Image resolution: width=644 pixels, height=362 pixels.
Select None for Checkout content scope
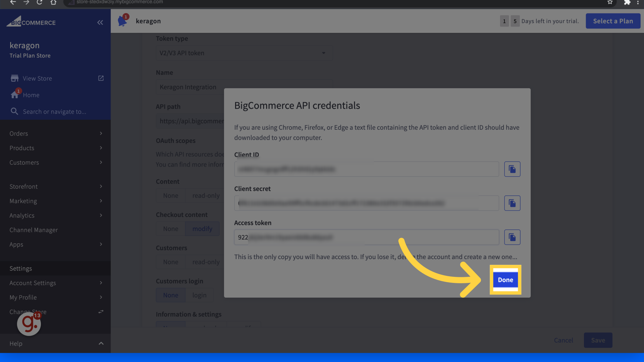pos(171,229)
